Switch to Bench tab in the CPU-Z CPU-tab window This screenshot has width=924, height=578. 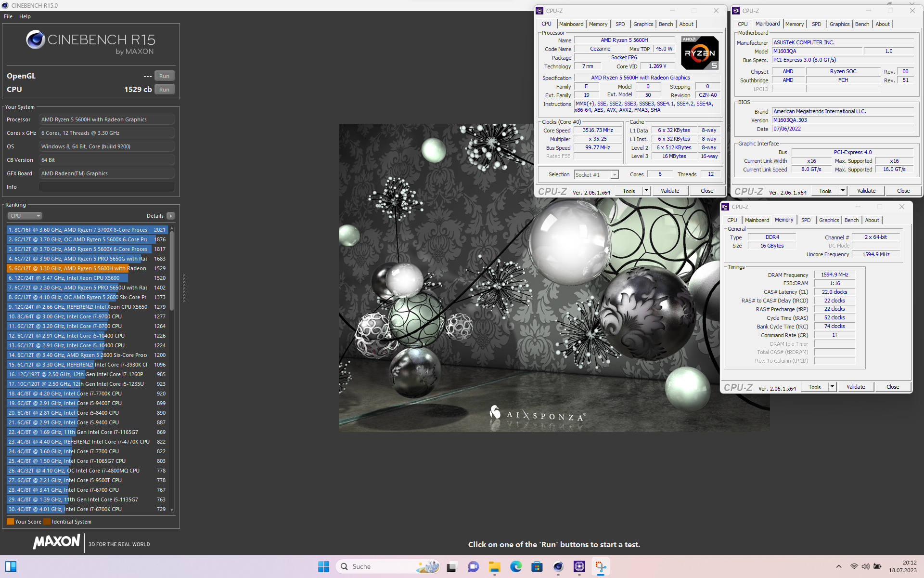(x=666, y=24)
